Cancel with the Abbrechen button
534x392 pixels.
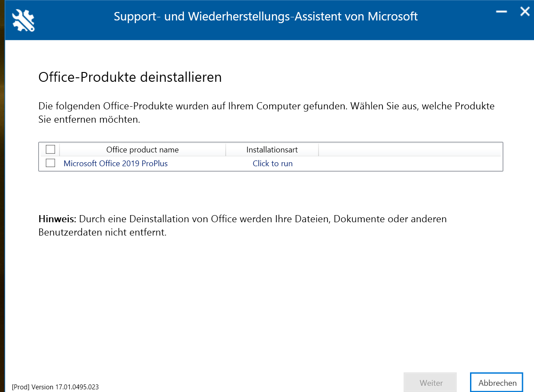[498, 382]
